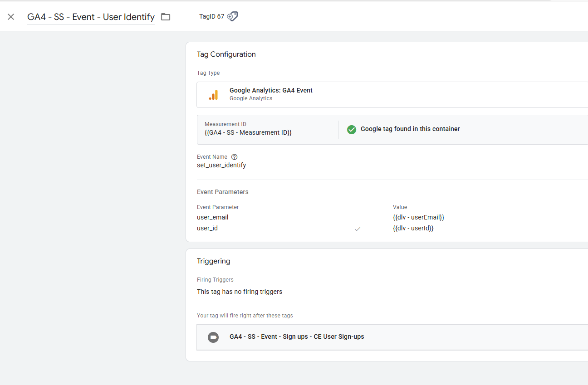Select the user_email event parameter
The height and width of the screenshot is (385, 588).
click(212, 218)
